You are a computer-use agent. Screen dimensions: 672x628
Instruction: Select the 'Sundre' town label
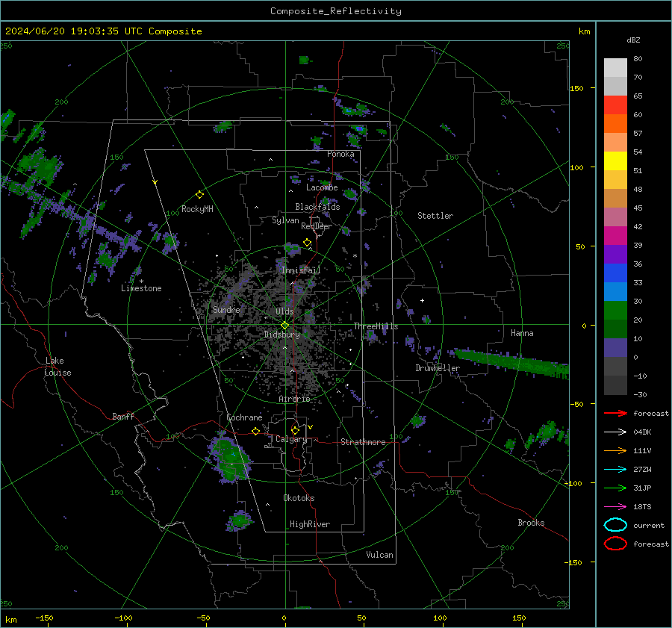[x=226, y=309]
